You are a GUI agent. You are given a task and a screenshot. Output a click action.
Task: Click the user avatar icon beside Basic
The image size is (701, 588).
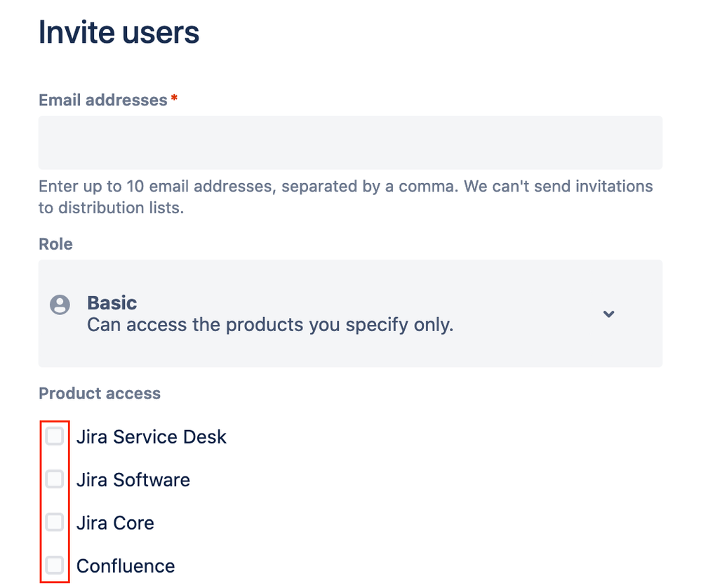point(60,305)
